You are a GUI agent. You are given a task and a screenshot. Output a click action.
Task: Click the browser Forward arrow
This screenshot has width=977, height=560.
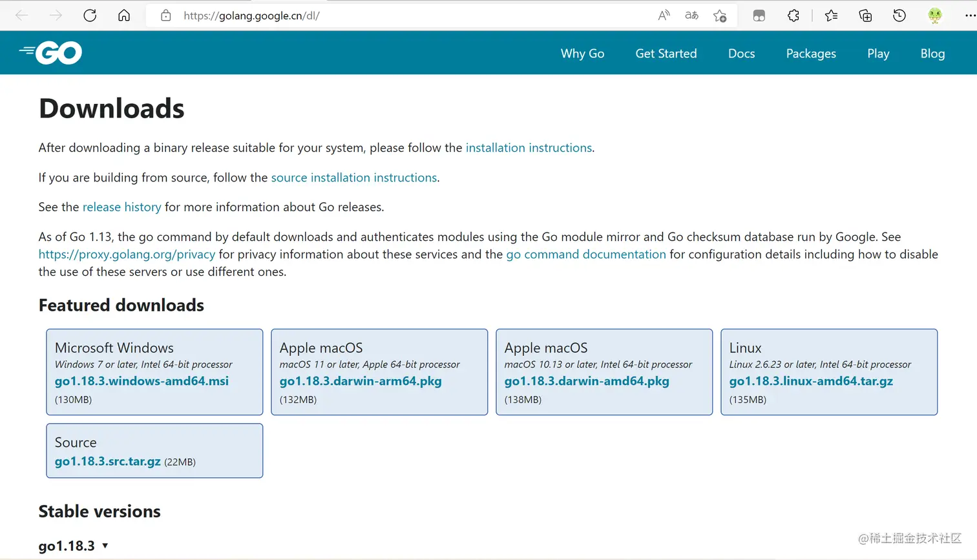56,16
